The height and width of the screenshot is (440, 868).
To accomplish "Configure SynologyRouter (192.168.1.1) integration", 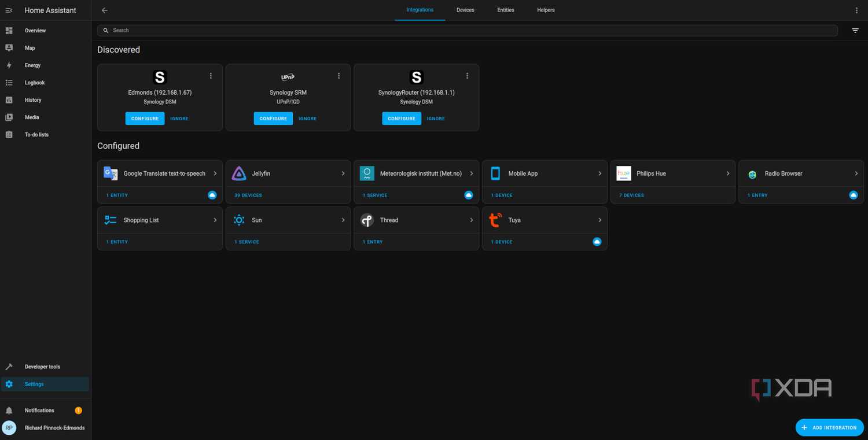I will pyautogui.click(x=402, y=119).
